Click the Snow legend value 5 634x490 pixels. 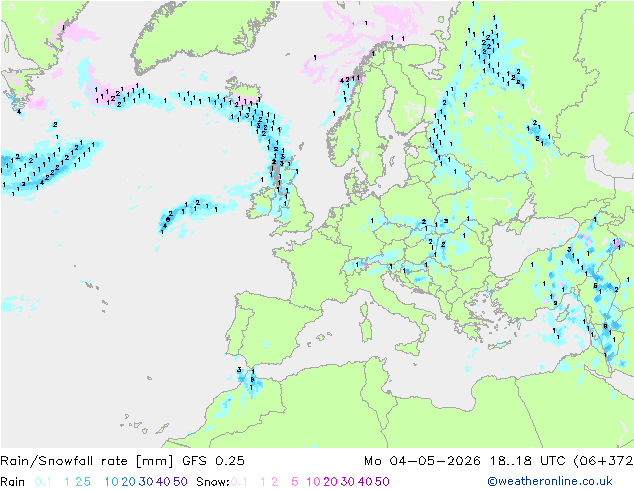(295, 482)
